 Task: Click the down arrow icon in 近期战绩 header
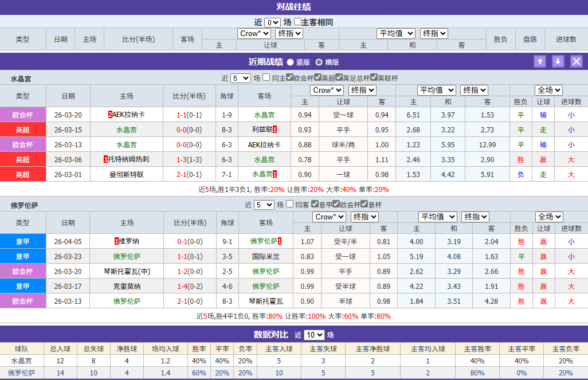558,61
